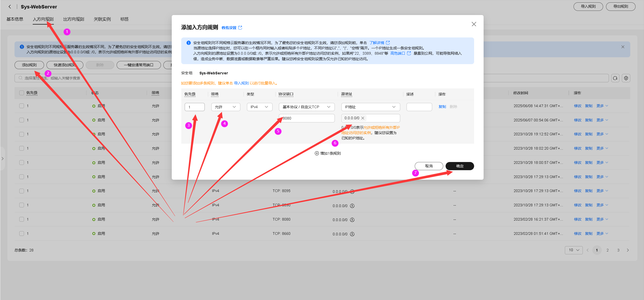Expand the collapsed left sidebar arrow
The height and width of the screenshot is (300, 644).
point(2,159)
